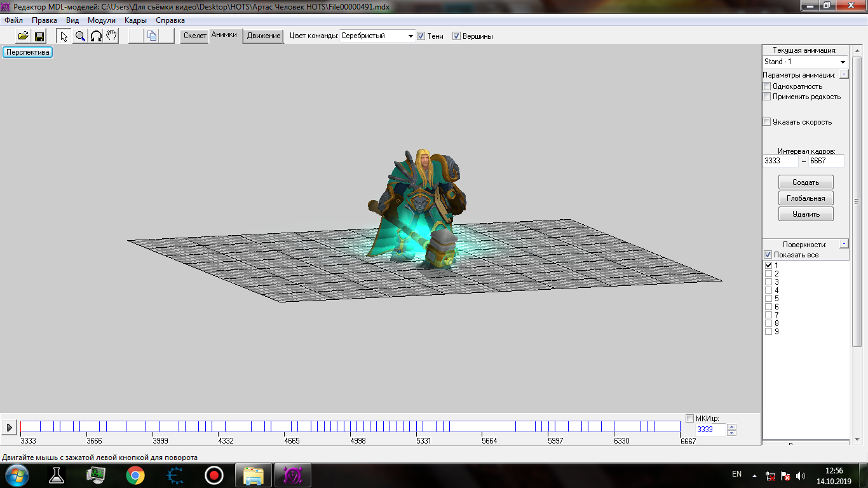This screenshot has height=488, width=868.
Task: Click the Создать button
Action: click(805, 182)
